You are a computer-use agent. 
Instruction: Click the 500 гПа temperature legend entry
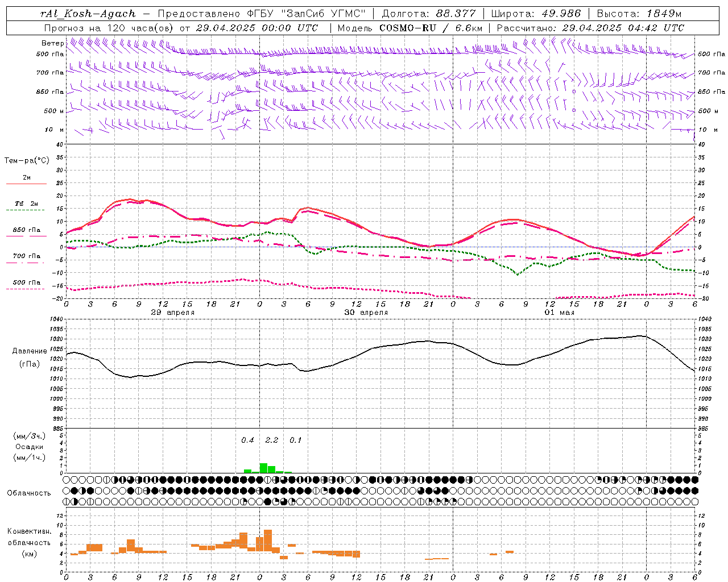pyautogui.click(x=26, y=282)
